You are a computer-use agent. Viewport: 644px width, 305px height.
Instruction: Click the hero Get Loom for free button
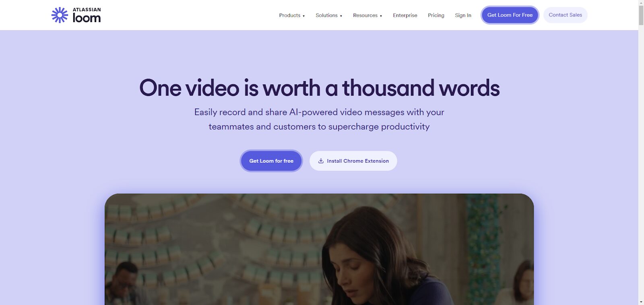click(x=271, y=161)
